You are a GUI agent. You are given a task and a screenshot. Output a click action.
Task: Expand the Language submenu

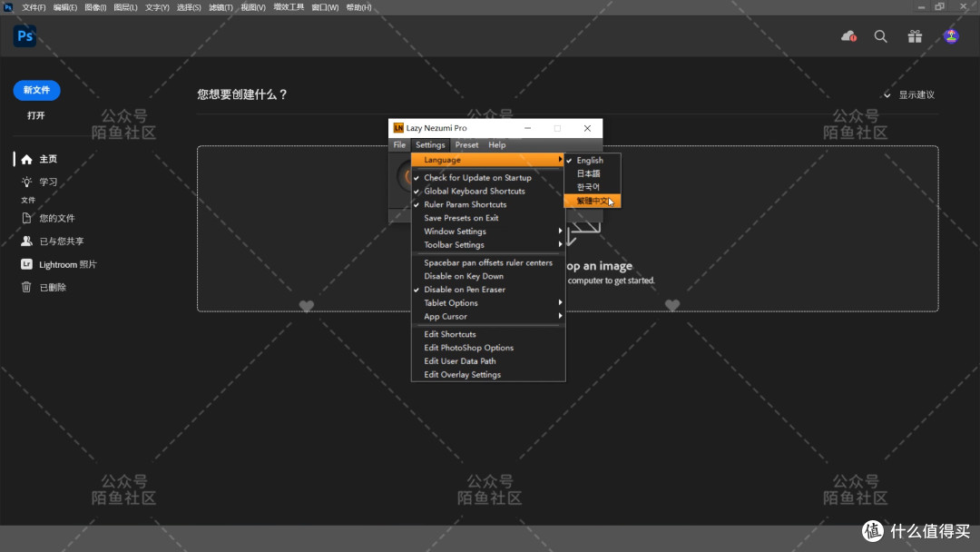[x=488, y=160]
